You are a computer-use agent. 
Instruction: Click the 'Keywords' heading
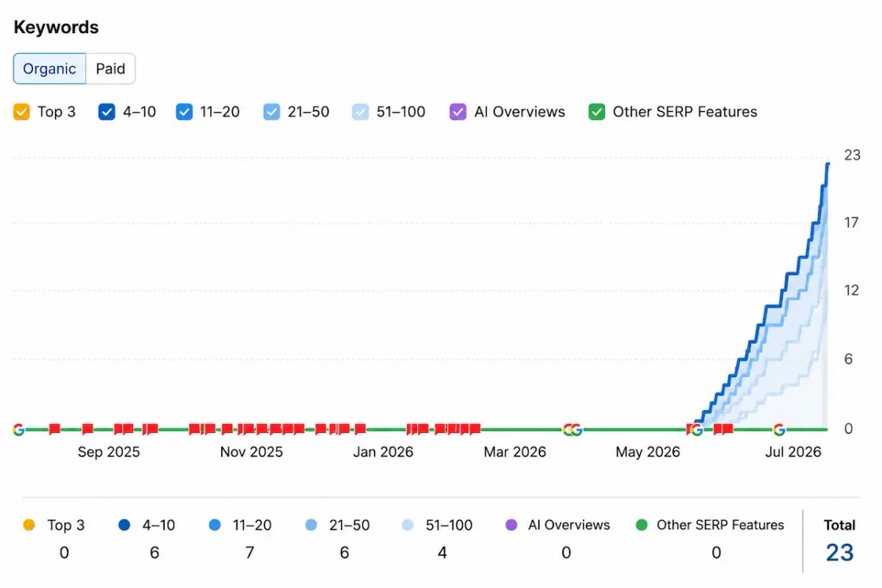click(56, 28)
